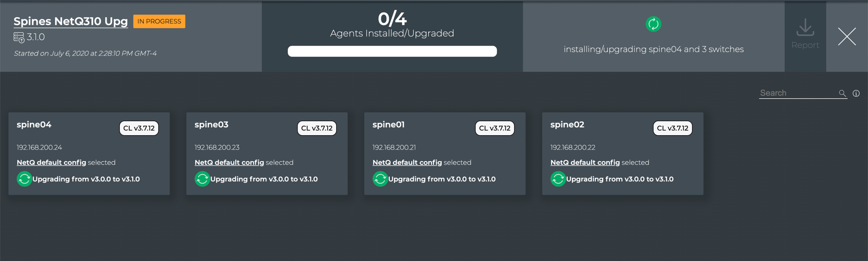
Task: Click the Search input field
Action: pos(797,93)
